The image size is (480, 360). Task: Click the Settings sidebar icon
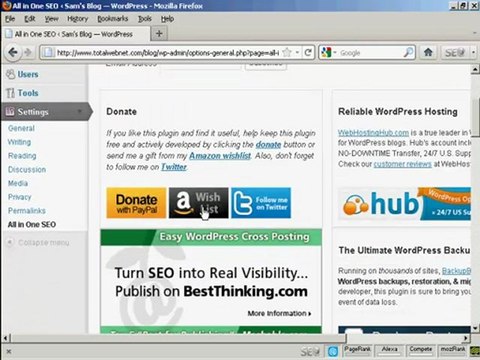click(x=10, y=112)
